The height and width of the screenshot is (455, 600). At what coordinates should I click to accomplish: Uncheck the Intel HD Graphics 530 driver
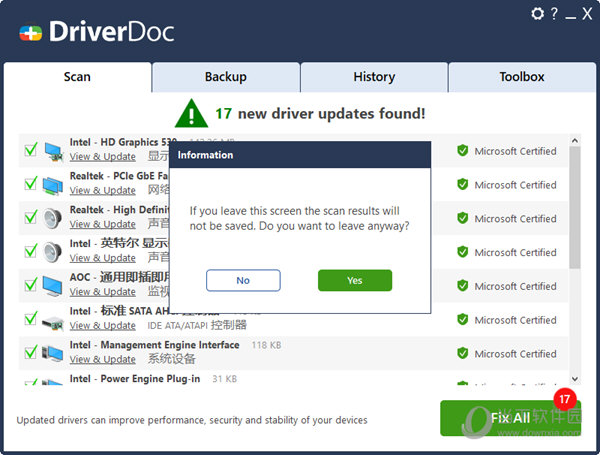(x=31, y=149)
